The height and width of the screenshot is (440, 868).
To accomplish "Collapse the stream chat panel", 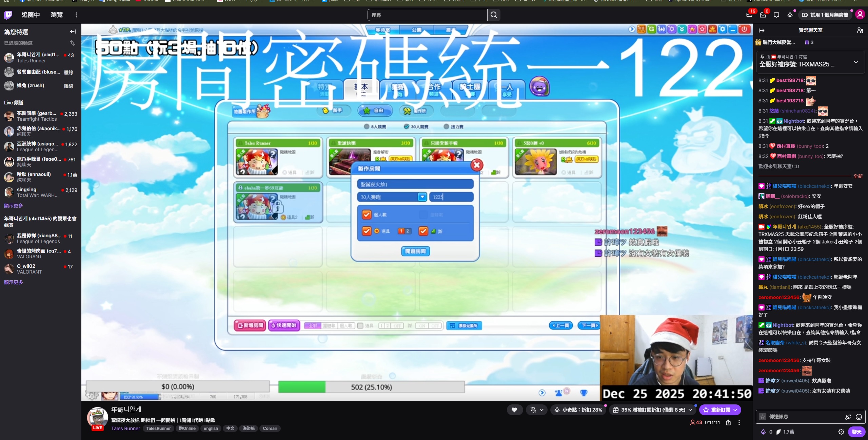I will [762, 31].
